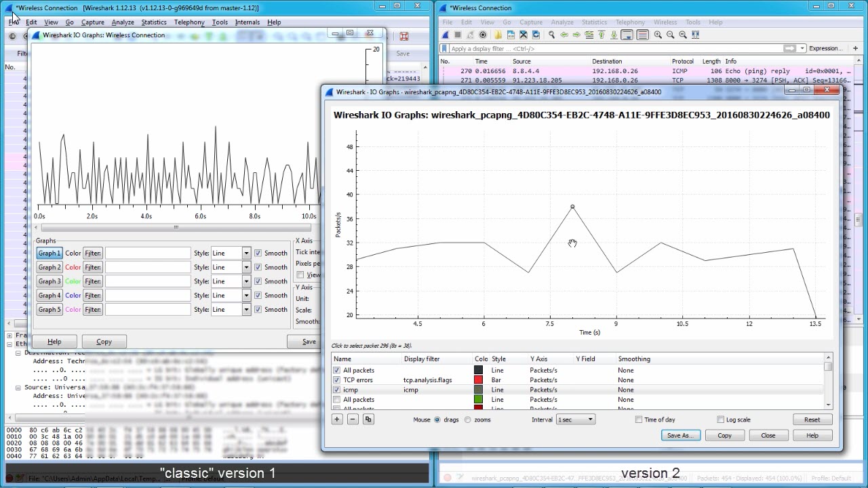Click Graph 1 button in classic IO Graphs

49,253
